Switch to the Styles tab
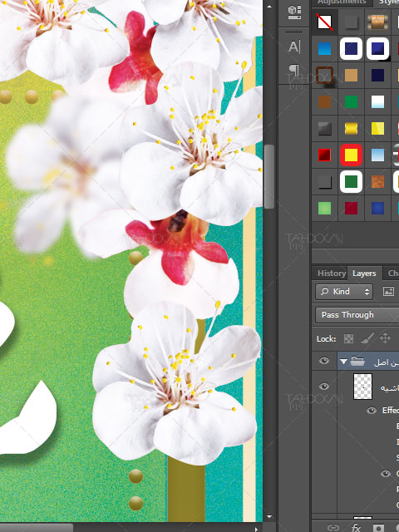The image size is (399, 532). pyautogui.click(x=389, y=2)
